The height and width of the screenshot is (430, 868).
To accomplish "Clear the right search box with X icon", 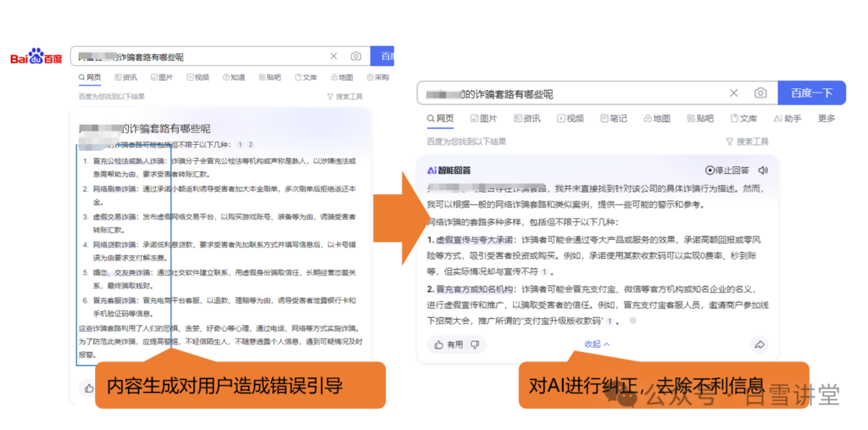I will coord(734,93).
